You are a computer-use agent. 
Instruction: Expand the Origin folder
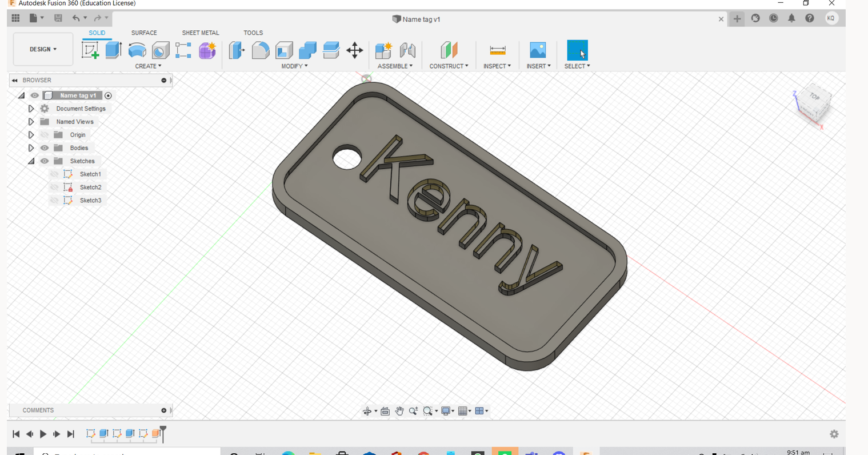31,135
